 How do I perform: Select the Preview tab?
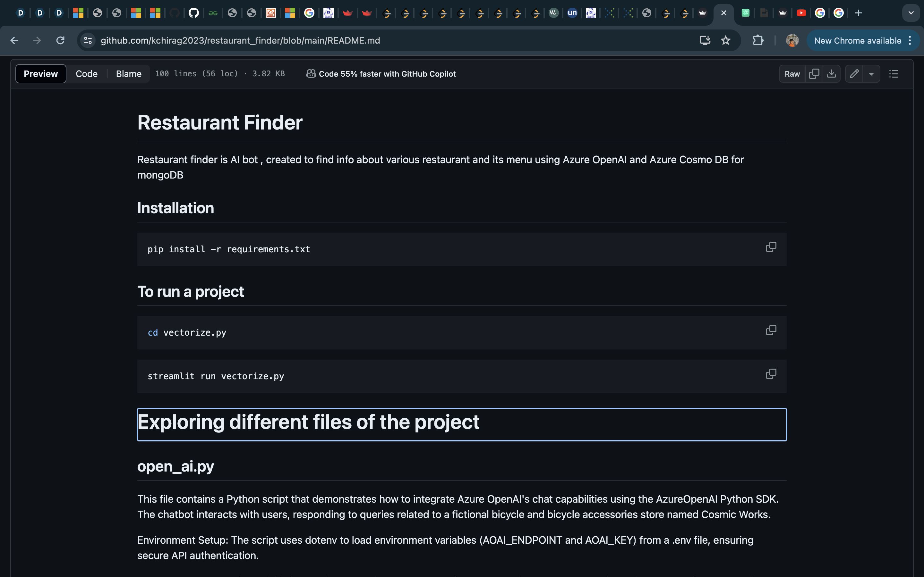point(41,74)
